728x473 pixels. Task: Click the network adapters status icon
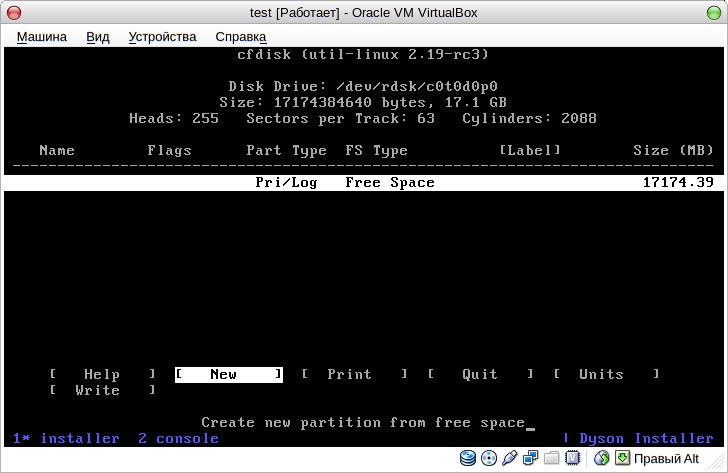coord(530,458)
